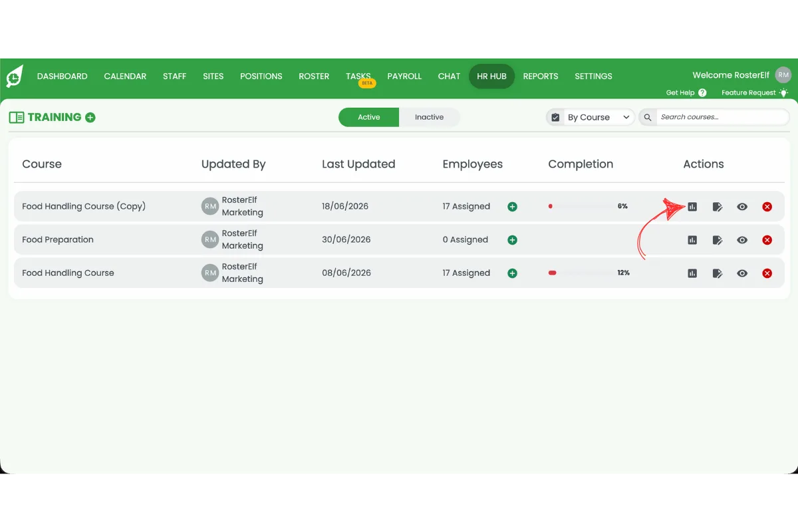This screenshot has height=532, width=798.
Task: Switch to Active courses
Action: click(369, 117)
